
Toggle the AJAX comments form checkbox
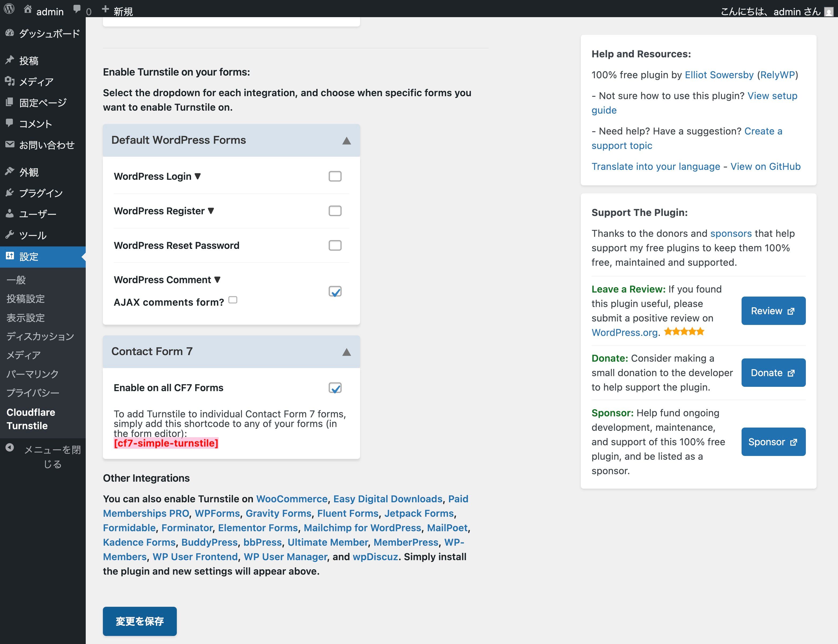click(233, 300)
